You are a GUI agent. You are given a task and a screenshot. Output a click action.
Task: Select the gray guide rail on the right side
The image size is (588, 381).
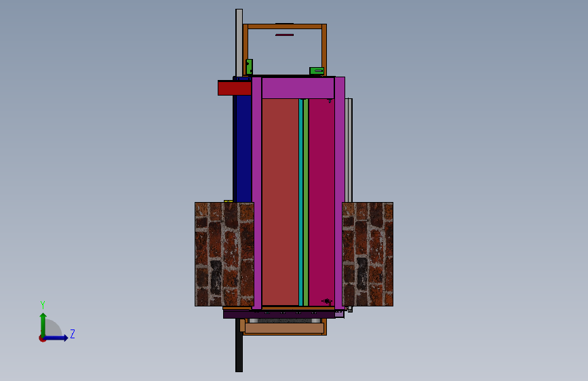pyautogui.click(x=349, y=150)
